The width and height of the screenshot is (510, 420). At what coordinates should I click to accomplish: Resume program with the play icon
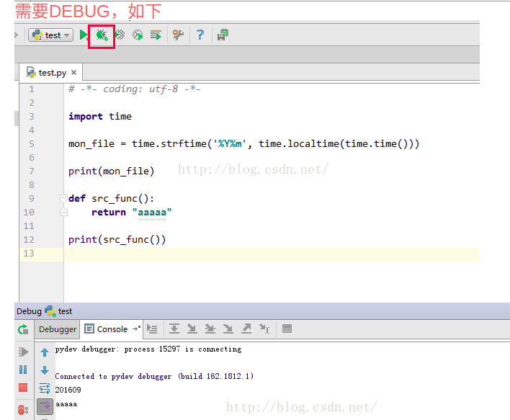coord(23,352)
